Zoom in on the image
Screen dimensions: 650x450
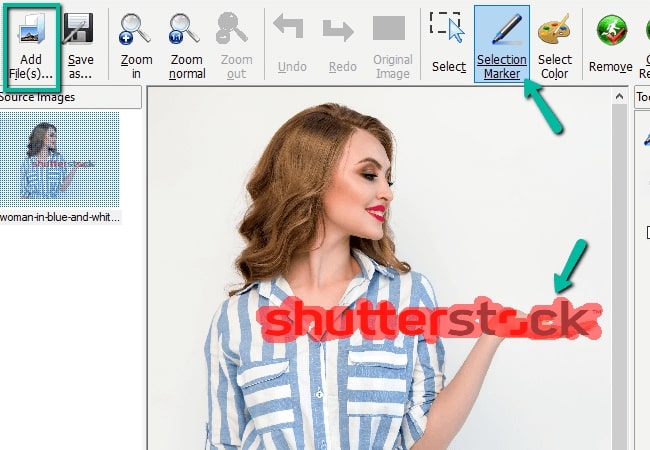[136, 46]
